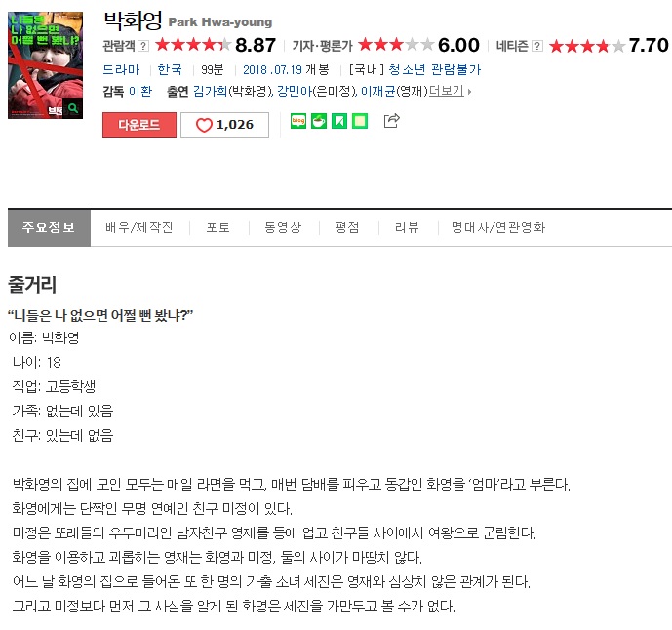Select the 동영상 tab
The height and width of the screenshot is (630, 672).
coord(283,227)
